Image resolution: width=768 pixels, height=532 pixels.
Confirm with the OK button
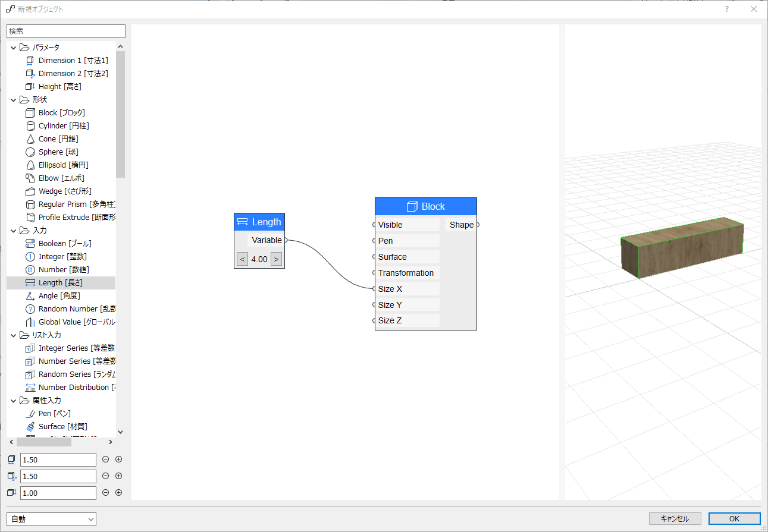pyautogui.click(x=735, y=519)
